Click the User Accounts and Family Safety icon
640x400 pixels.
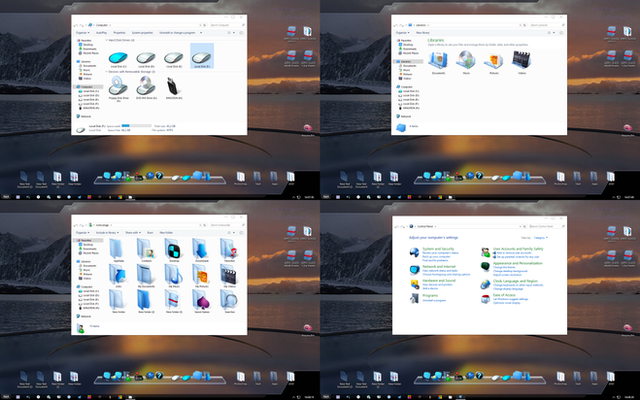coord(485,252)
